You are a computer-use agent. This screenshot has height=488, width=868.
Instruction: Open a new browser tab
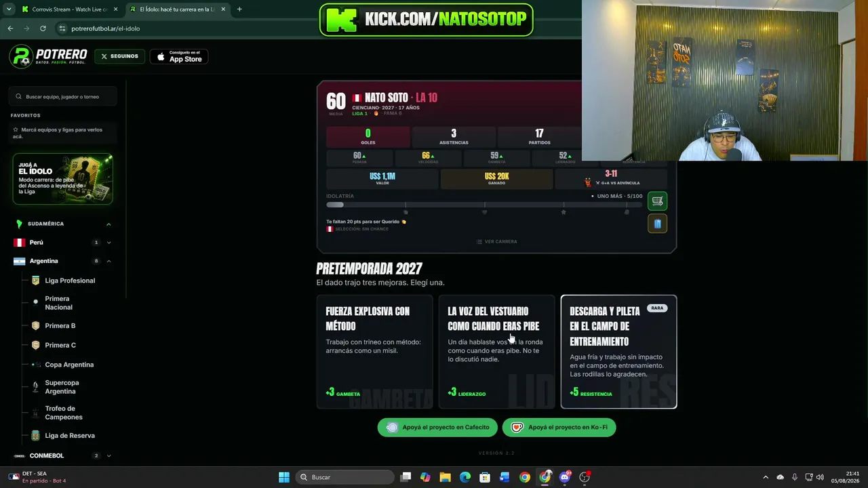pos(239,9)
